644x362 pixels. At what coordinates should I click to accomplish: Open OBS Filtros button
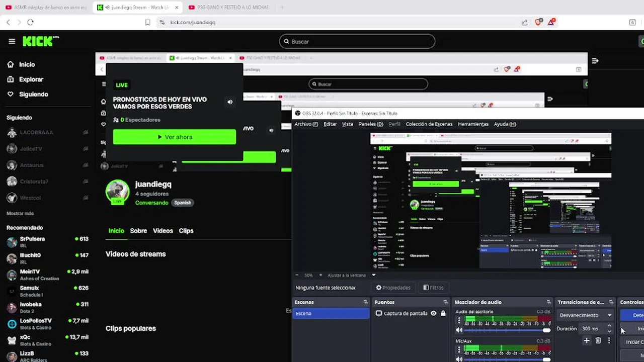coord(433,288)
